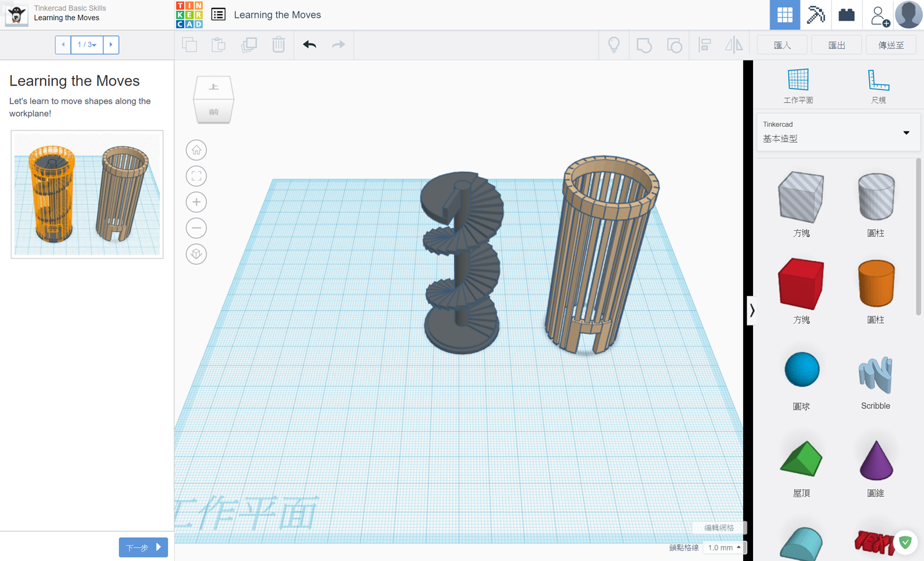This screenshot has height=561, width=924.
Task: Click the home view icon
Action: point(196,150)
